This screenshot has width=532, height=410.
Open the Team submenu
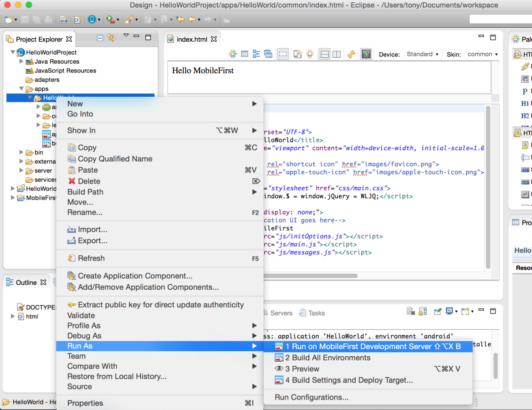(160, 356)
